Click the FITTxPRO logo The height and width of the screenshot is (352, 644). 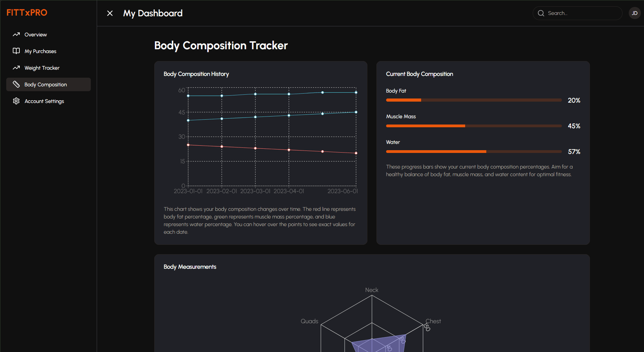[27, 12]
